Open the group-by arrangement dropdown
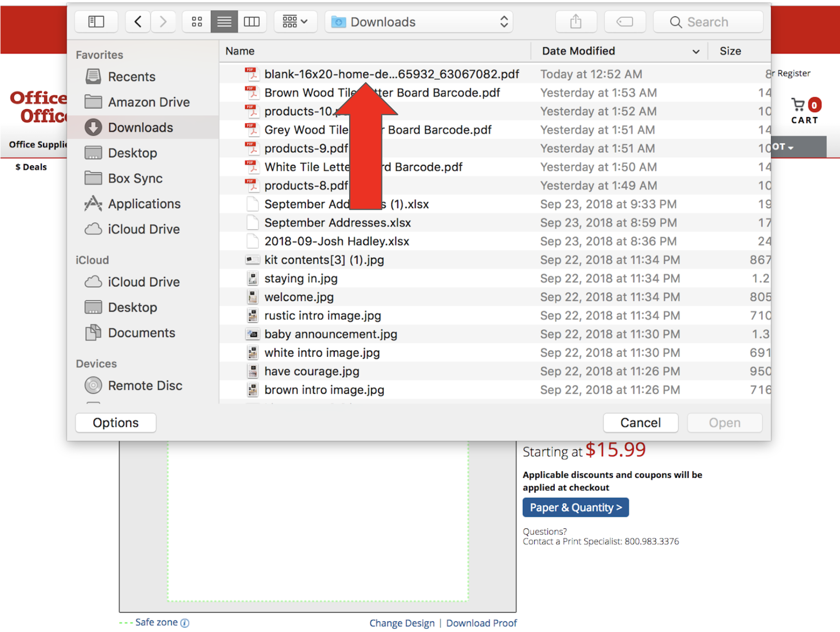 [295, 22]
